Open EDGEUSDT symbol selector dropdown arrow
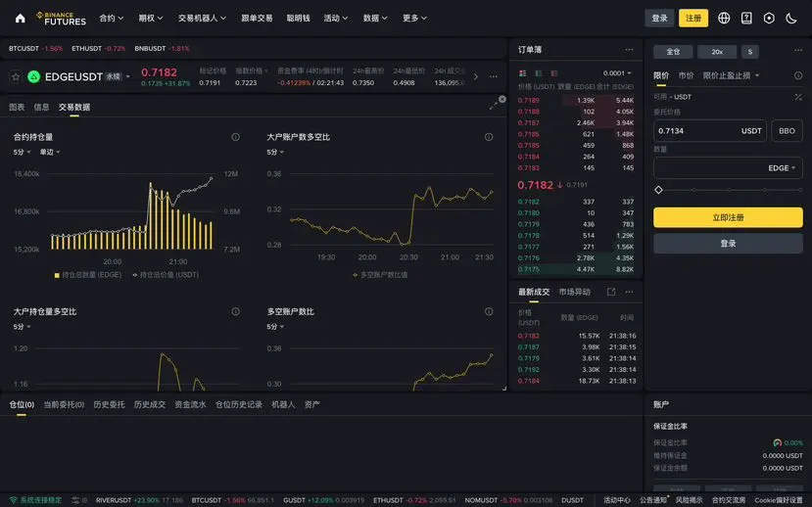Screen dimensions: 812x507 pyautogui.click(x=128, y=76)
